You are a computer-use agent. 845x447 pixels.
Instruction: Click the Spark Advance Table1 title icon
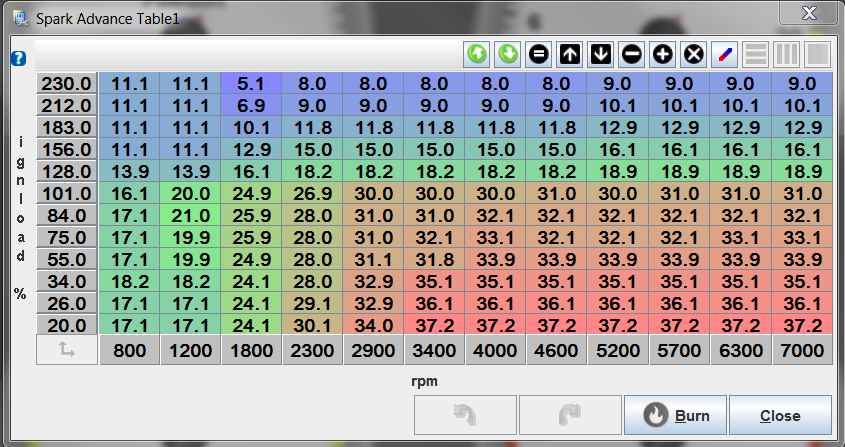[x=20, y=18]
